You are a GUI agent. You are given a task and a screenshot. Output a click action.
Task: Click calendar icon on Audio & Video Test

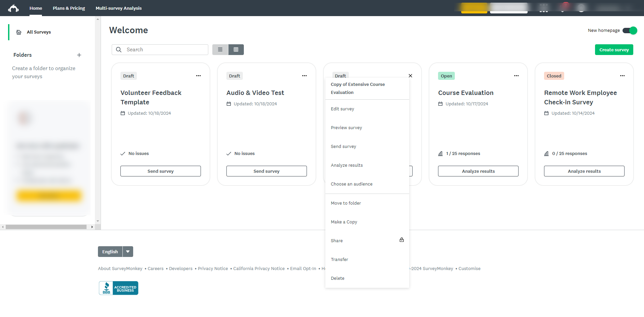tap(229, 104)
